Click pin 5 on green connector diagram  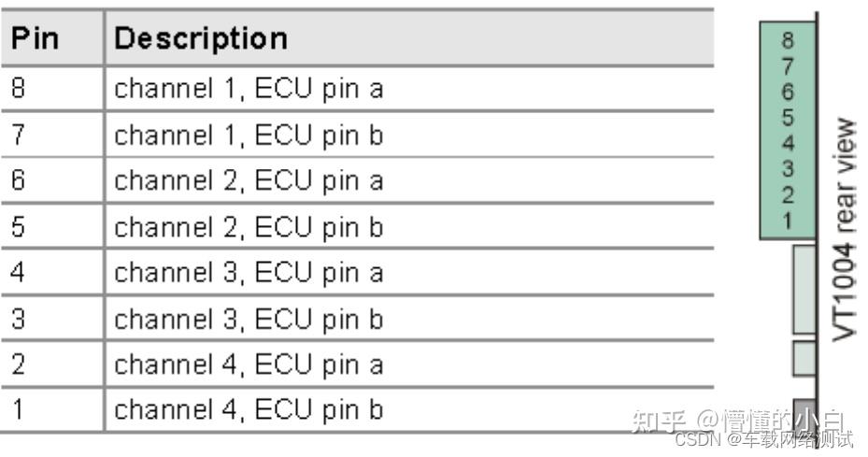tap(788, 118)
